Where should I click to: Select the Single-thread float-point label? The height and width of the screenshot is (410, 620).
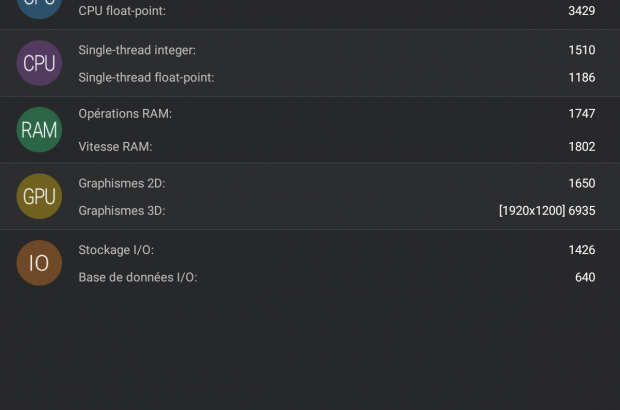pyautogui.click(x=146, y=77)
